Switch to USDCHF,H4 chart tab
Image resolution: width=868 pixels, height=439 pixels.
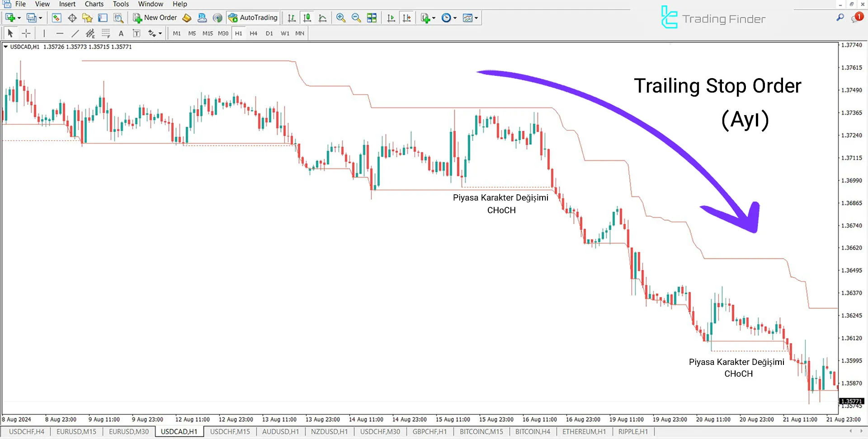coord(27,432)
